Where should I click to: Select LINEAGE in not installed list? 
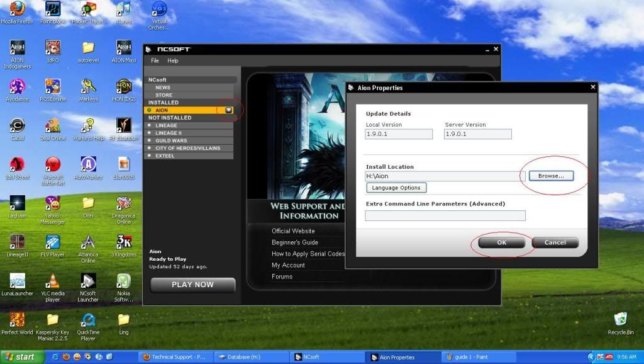pos(189,125)
